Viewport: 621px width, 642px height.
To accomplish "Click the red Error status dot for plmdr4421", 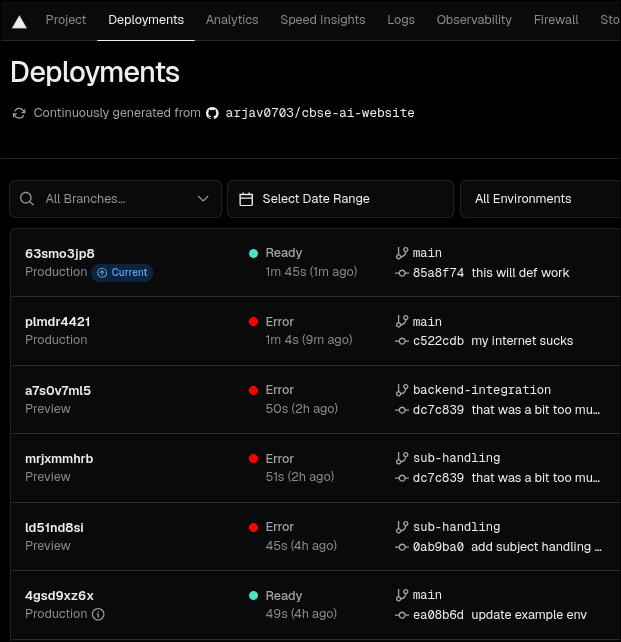I will tap(254, 322).
